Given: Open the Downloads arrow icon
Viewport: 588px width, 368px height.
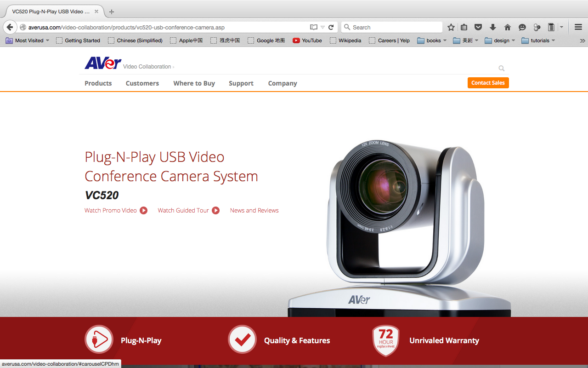Looking at the screenshot, I should 493,27.
